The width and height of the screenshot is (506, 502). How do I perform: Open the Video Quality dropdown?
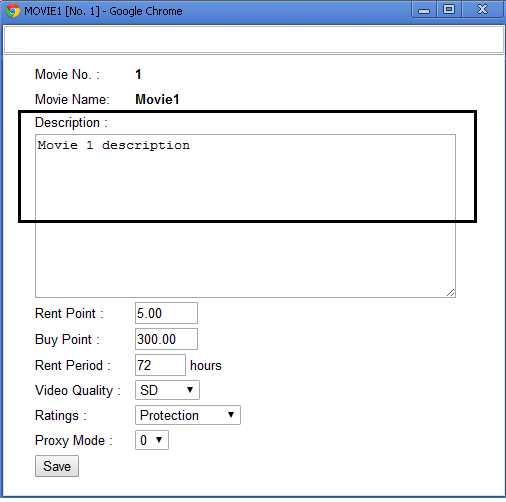pos(167,390)
